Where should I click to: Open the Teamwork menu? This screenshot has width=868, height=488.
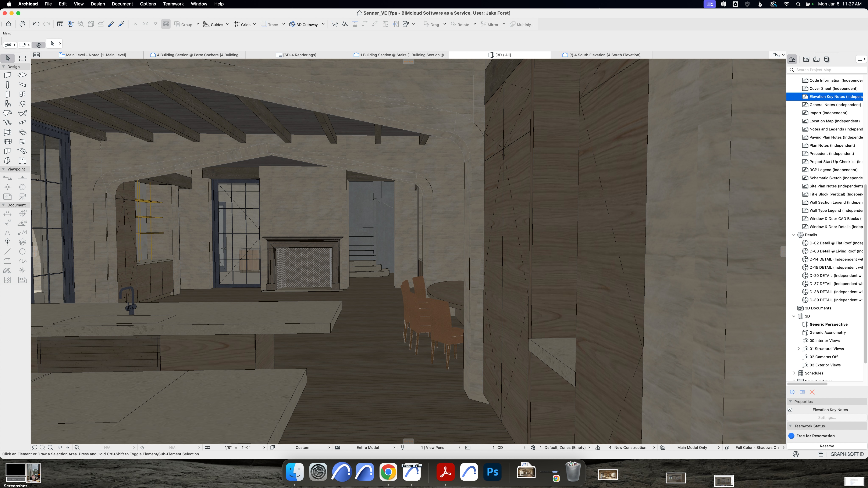point(173,4)
